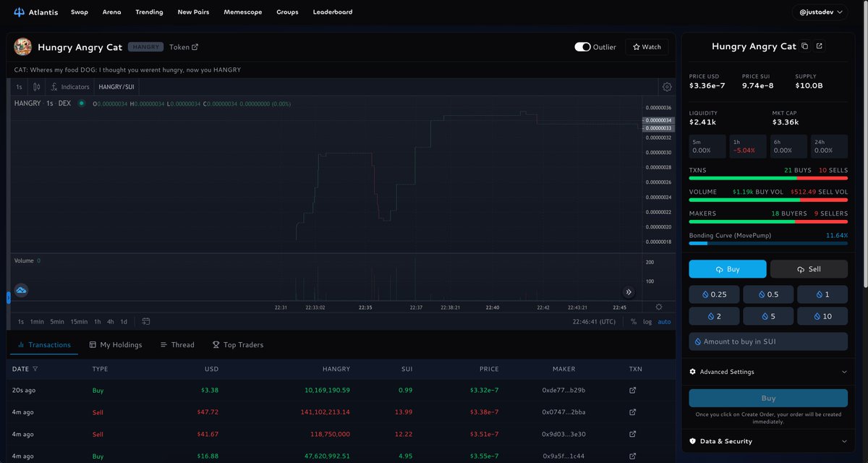Switch to the Transactions tab
Image resolution: width=868 pixels, height=463 pixels.
[x=44, y=345]
